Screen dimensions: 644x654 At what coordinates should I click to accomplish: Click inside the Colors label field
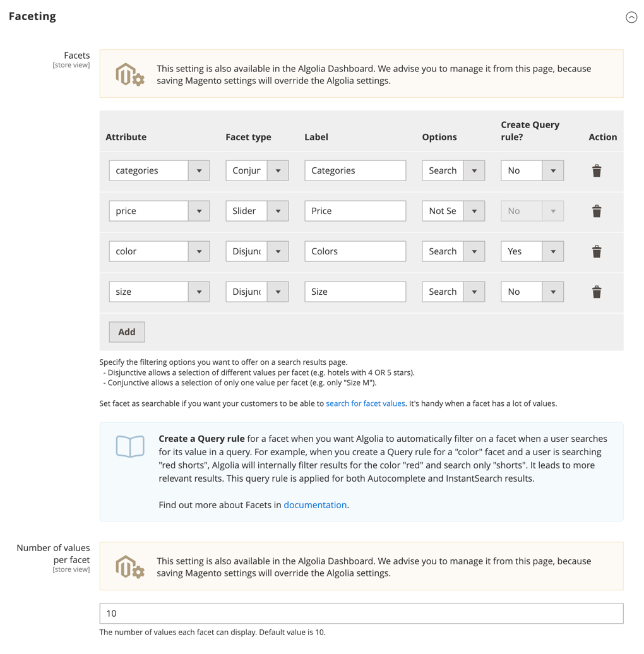pyautogui.click(x=355, y=251)
